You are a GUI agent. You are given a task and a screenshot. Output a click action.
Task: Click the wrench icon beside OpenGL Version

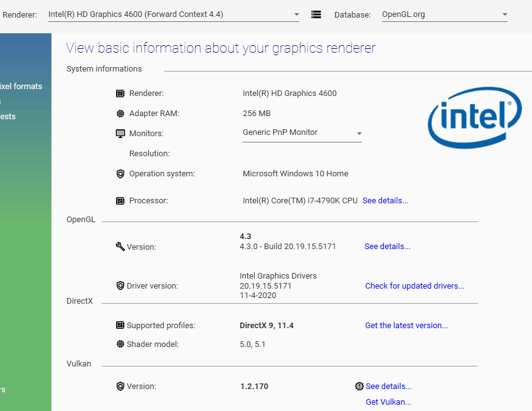tap(120, 247)
